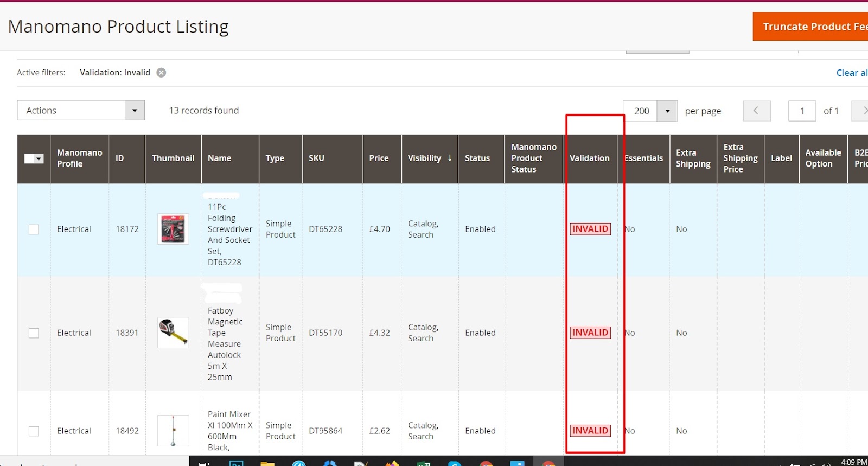Click Simple Product type in row 18492
The image size is (868, 466).
point(280,431)
